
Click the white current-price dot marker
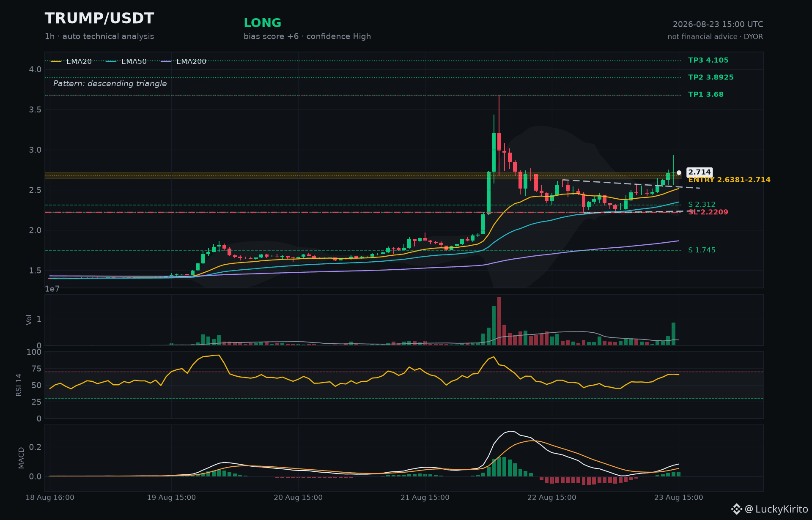[679, 172]
